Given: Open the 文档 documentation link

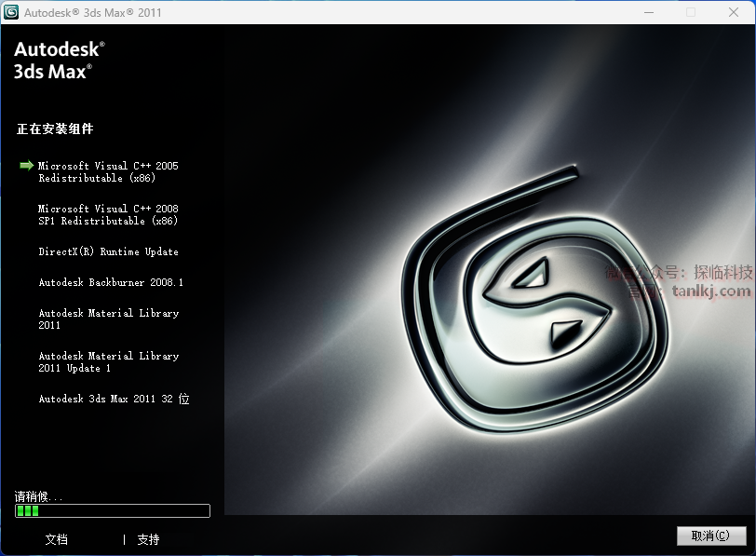Looking at the screenshot, I should pos(56,539).
